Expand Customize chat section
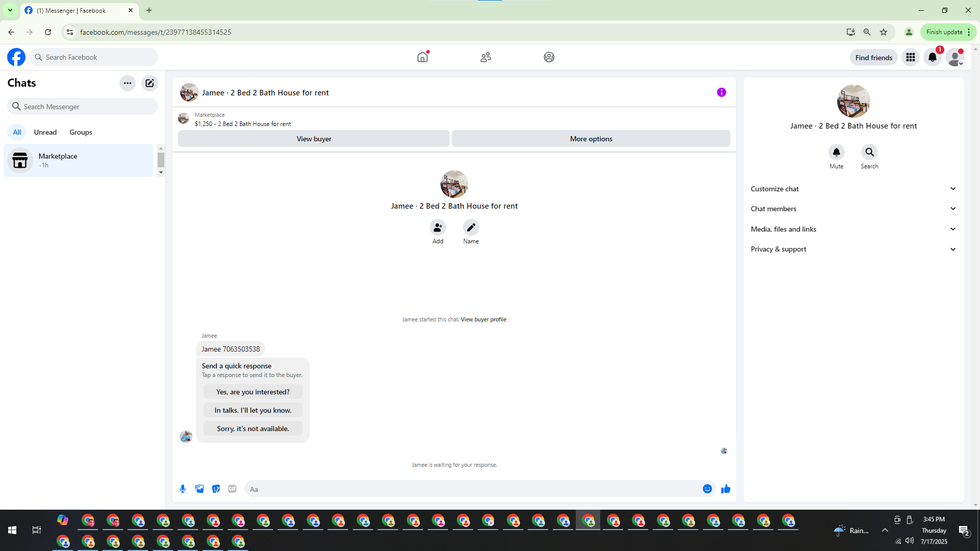Image resolution: width=980 pixels, height=551 pixels. tap(853, 189)
